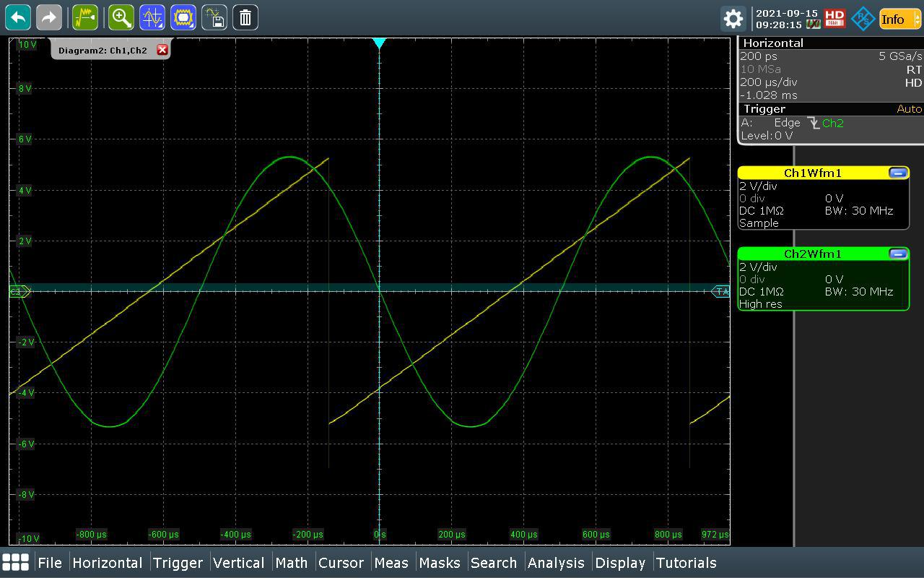Open the Horizontal settings panel header
The image size is (924, 578).
coord(773,43)
